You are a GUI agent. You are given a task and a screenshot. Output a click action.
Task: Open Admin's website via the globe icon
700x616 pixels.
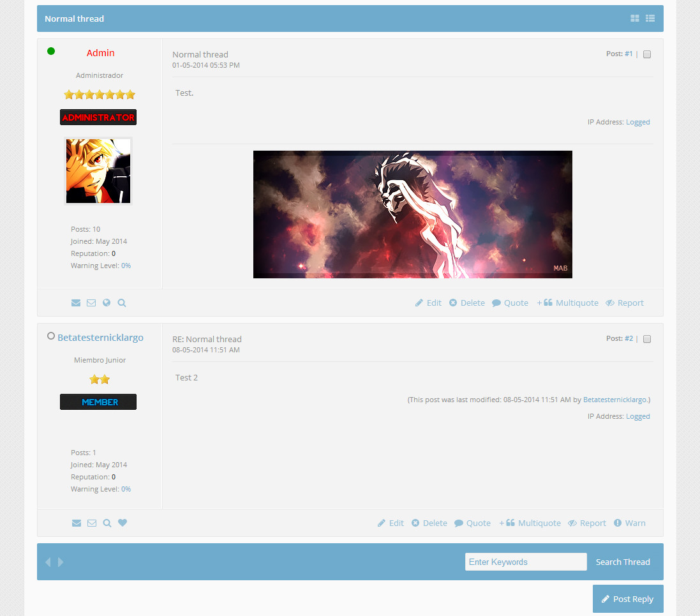coord(107,303)
